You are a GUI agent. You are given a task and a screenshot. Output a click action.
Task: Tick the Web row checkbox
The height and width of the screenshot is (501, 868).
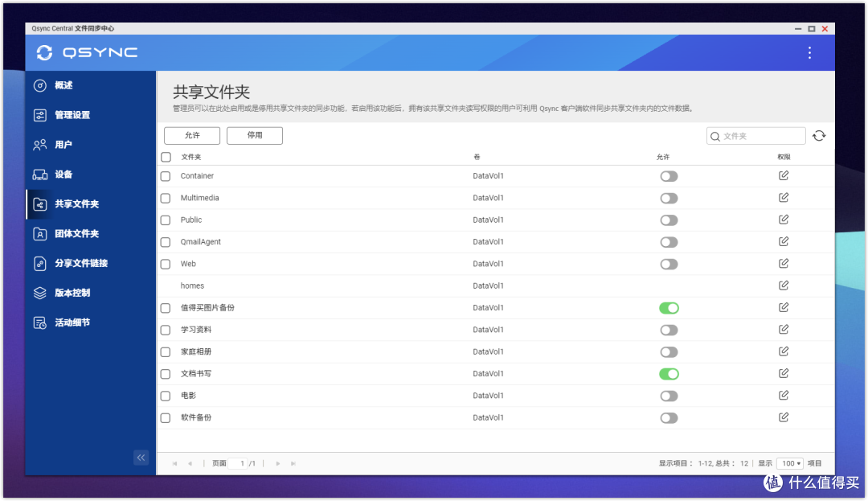pos(166,264)
